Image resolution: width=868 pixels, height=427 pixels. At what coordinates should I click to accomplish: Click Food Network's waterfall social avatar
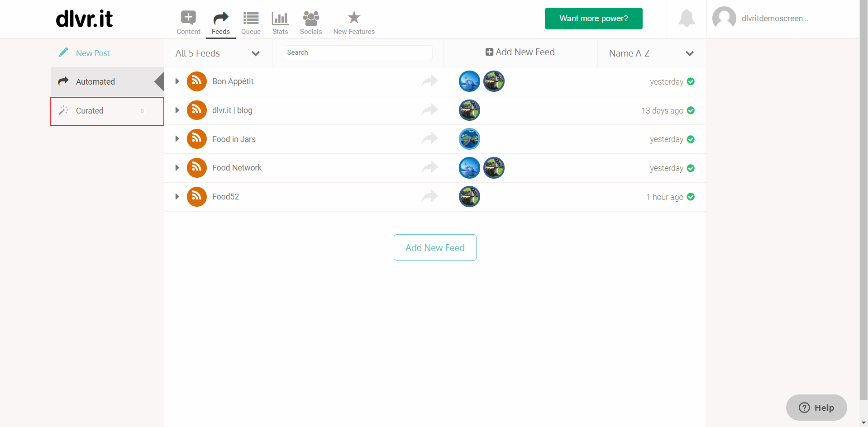494,168
